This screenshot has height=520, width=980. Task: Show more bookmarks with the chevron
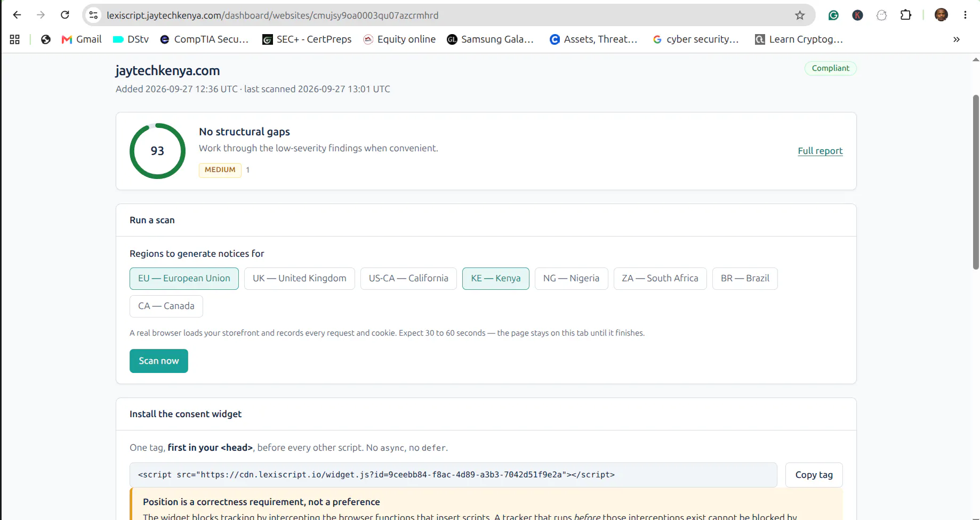coord(957,39)
